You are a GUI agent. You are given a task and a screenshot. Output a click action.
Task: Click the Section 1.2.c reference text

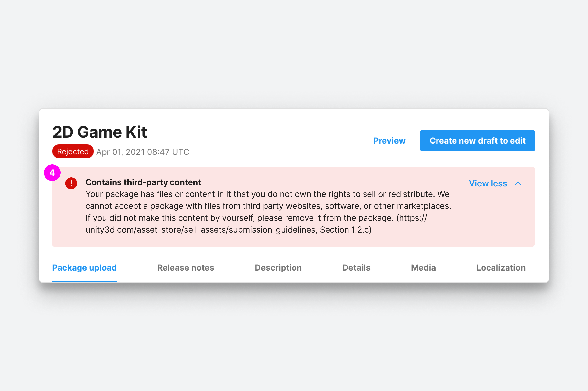point(345,230)
